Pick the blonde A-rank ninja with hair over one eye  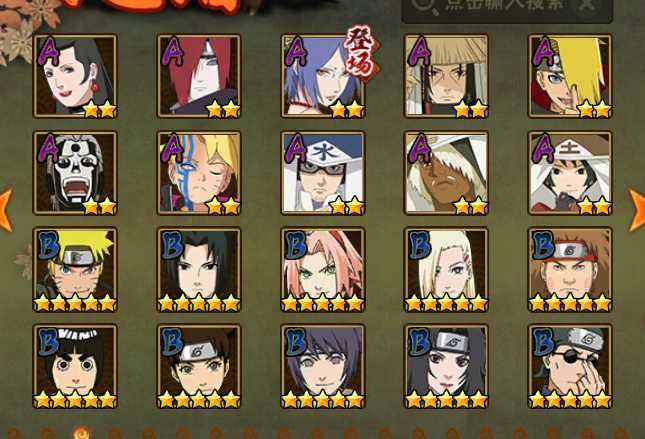pyautogui.click(x=570, y=76)
